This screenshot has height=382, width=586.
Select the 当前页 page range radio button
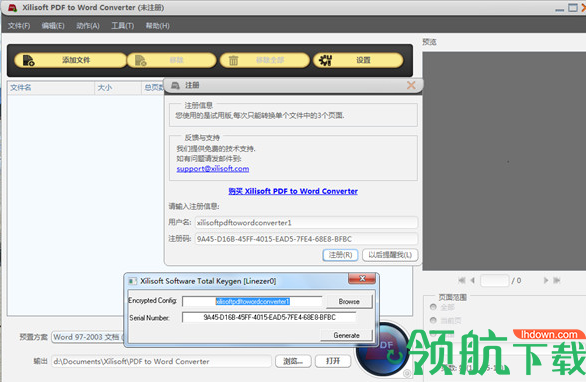[x=433, y=320]
